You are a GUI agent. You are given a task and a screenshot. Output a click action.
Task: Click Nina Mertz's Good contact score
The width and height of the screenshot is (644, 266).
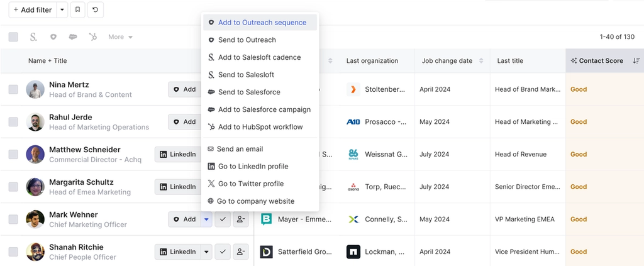[x=579, y=89]
